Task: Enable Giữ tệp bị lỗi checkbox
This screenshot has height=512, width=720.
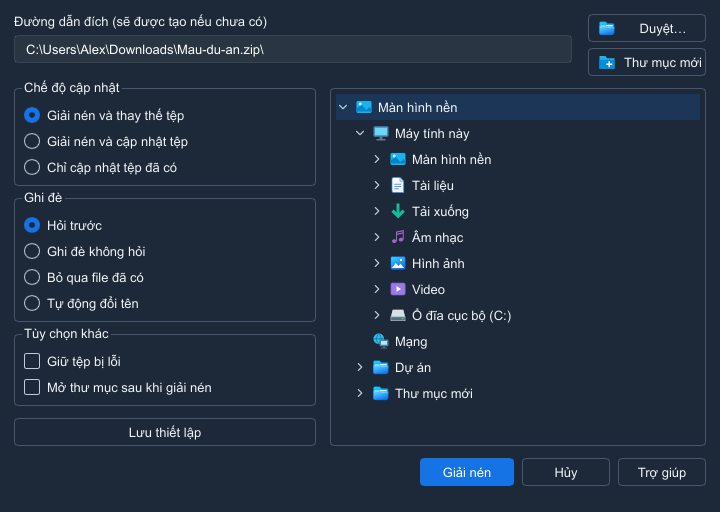Action: [x=32, y=361]
